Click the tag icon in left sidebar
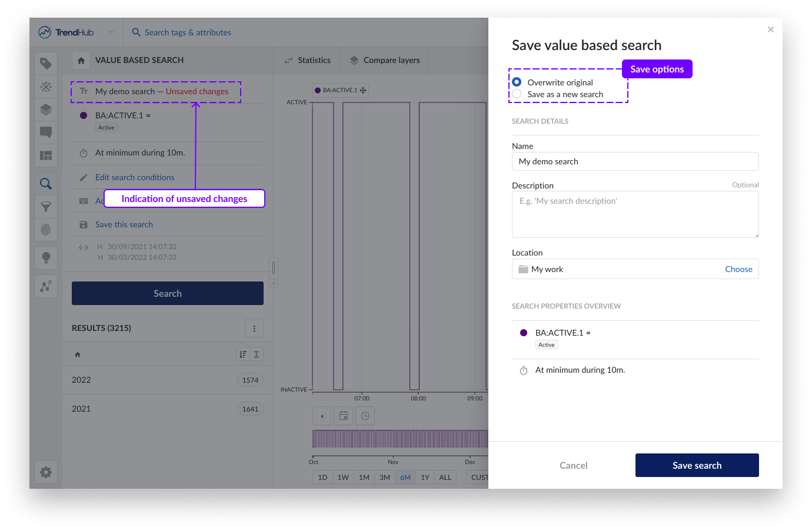 click(x=46, y=64)
